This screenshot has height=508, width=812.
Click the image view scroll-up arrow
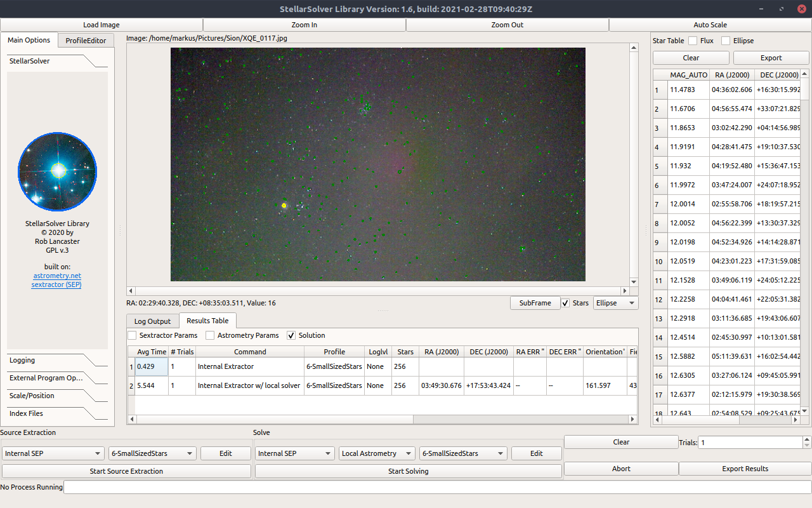(633, 48)
